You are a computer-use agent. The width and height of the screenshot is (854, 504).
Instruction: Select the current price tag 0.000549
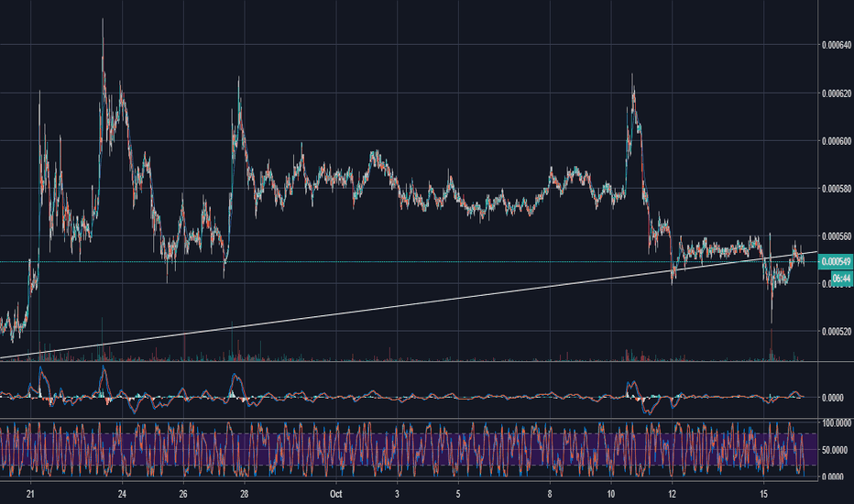pyautogui.click(x=836, y=262)
